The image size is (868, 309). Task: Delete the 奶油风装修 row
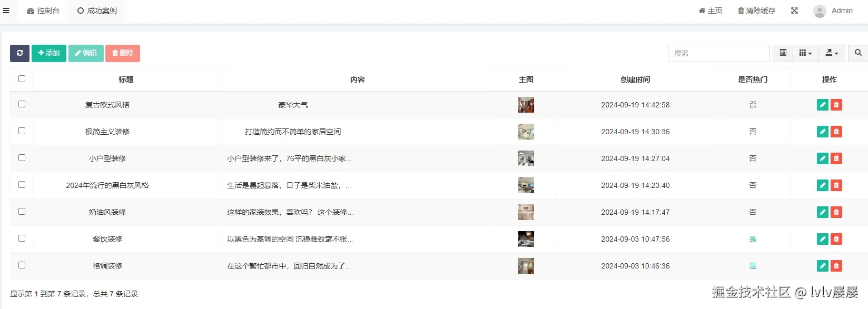tap(836, 212)
